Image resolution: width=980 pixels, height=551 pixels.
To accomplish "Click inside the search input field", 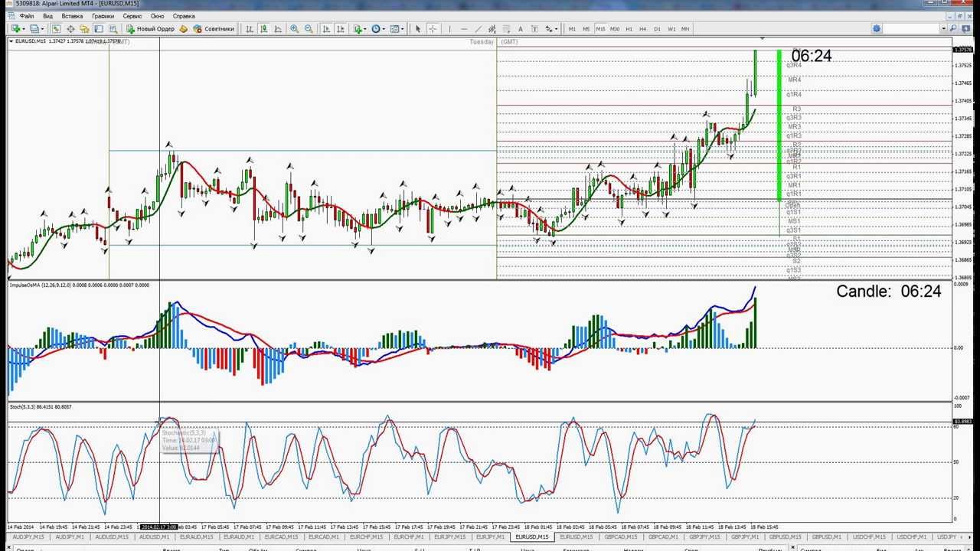I will point(911,28).
